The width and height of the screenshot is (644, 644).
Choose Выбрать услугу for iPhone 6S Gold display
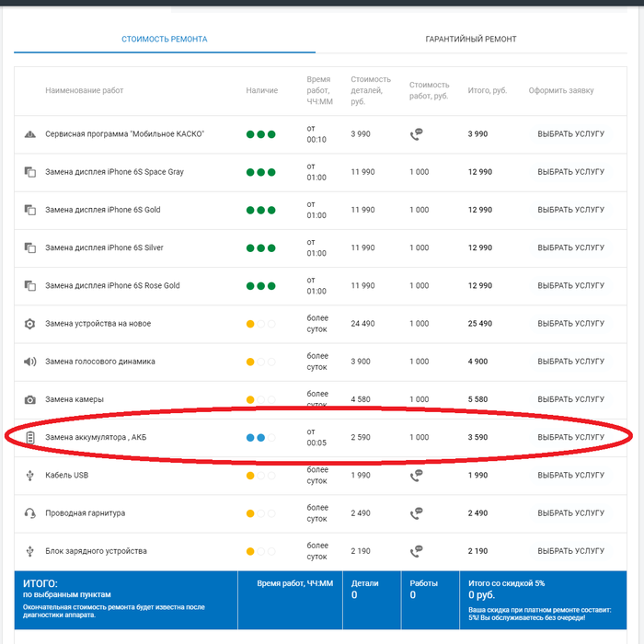[x=570, y=210]
